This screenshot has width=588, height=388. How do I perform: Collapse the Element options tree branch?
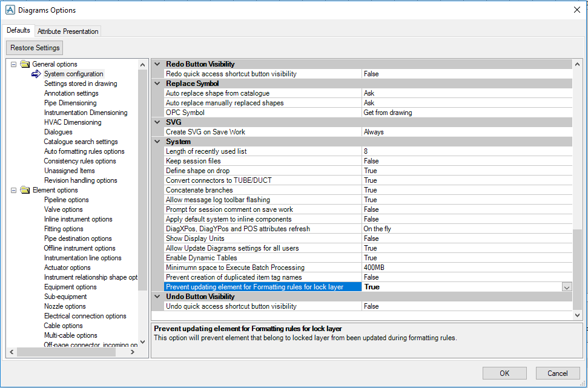[x=12, y=190]
